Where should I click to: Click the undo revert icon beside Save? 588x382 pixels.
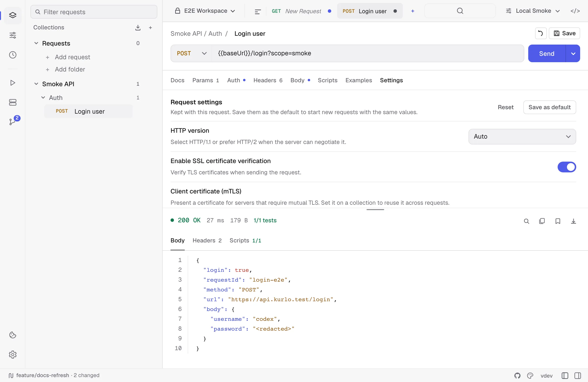coord(540,33)
